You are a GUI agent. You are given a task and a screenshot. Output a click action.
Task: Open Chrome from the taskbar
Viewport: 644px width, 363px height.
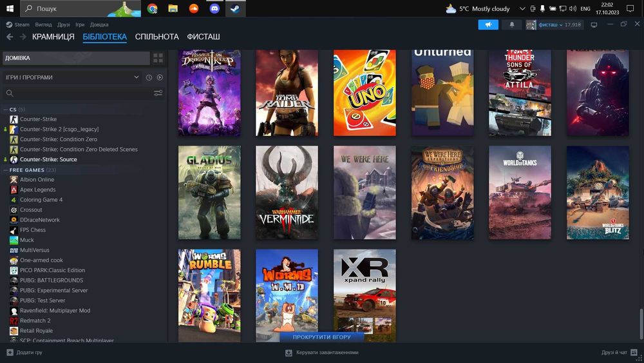[153, 8]
